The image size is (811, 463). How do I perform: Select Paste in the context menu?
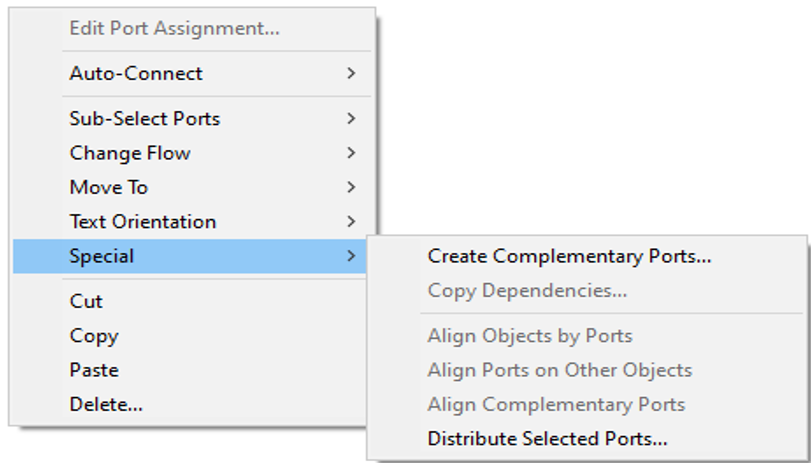pos(190,370)
